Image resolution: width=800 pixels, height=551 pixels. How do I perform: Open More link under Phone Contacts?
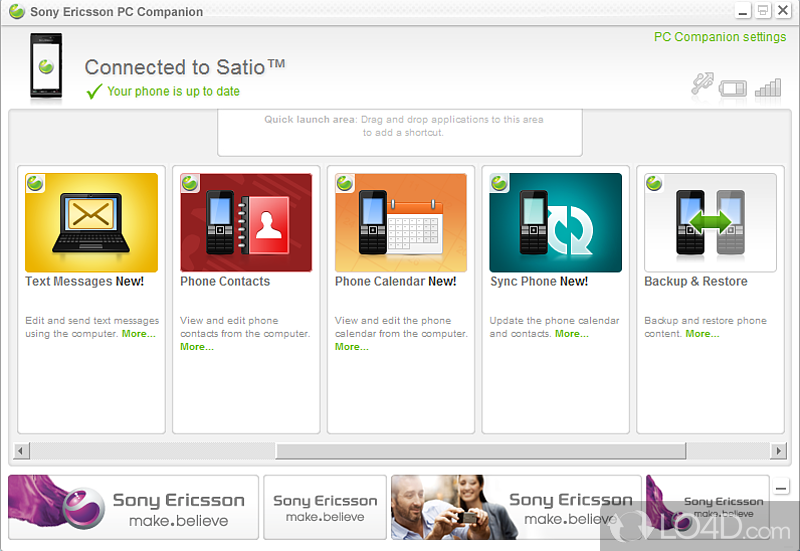click(x=197, y=347)
